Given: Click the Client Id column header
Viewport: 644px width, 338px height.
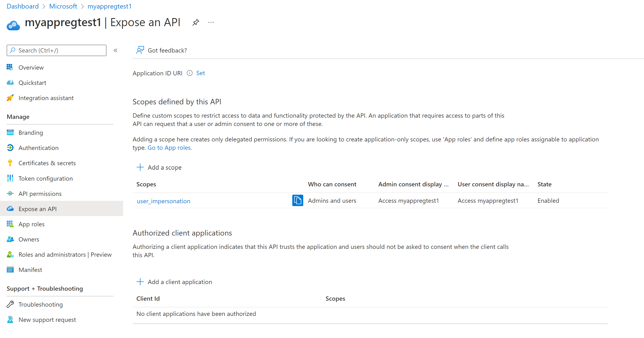Looking at the screenshot, I should pyautogui.click(x=148, y=299).
